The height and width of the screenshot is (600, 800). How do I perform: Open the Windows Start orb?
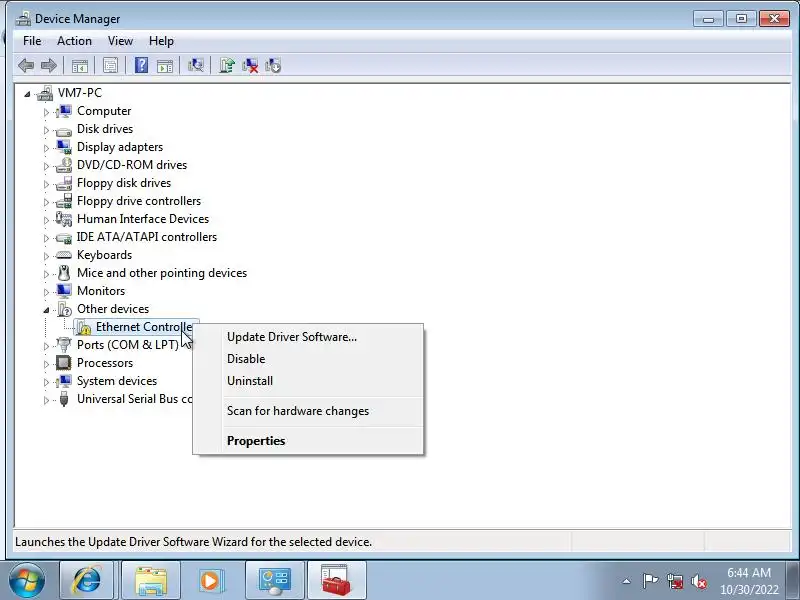coord(27,581)
